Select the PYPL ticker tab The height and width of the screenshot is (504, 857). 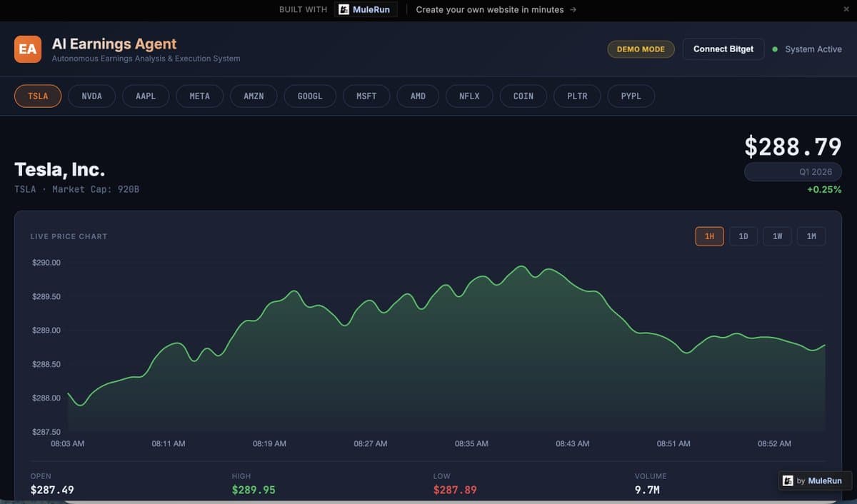pyautogui.click(x=631, y=96)
